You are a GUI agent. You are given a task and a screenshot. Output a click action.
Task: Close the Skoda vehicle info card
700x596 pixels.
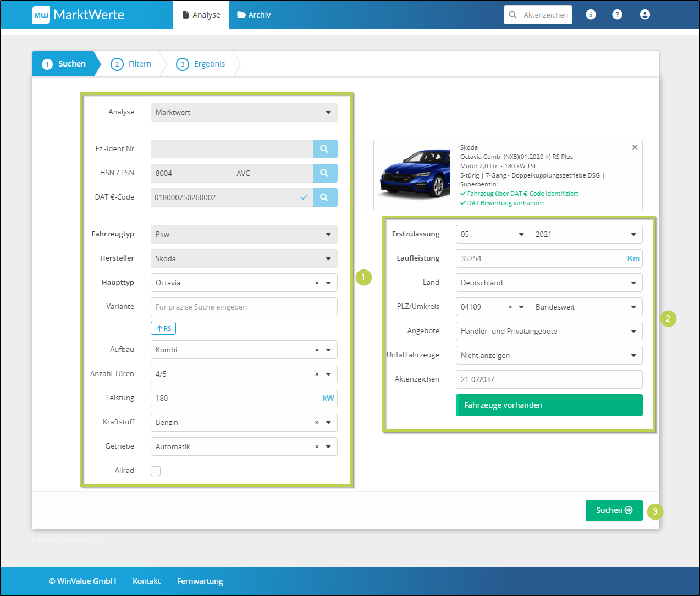(635, 147)
